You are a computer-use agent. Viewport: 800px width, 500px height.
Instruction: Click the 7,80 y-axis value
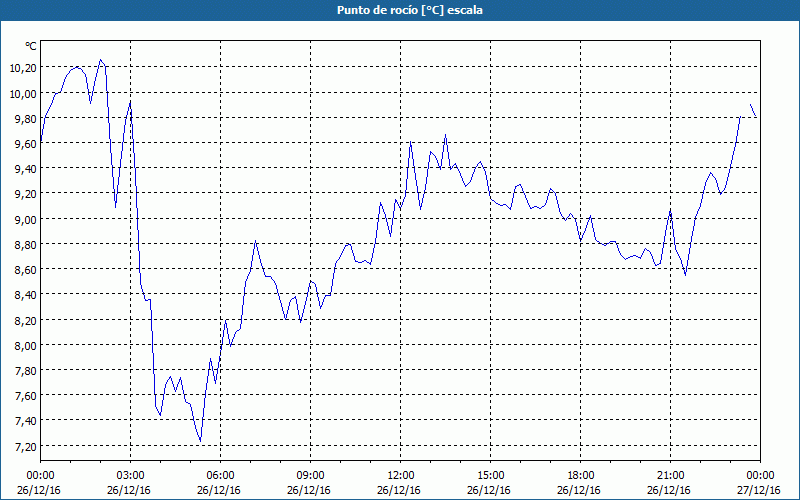pyautogui.click(x=26, y=371)
